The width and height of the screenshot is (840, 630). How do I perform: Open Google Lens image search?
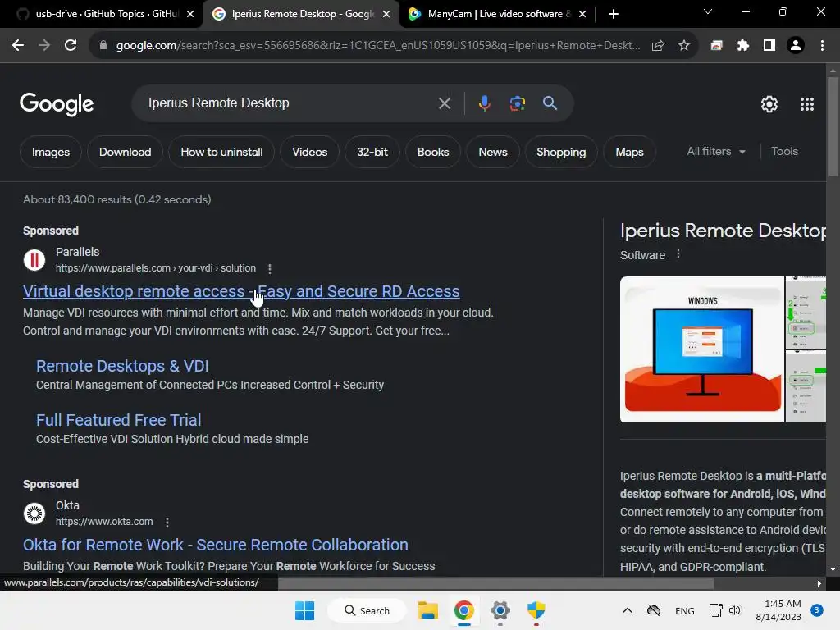[517, 103]
